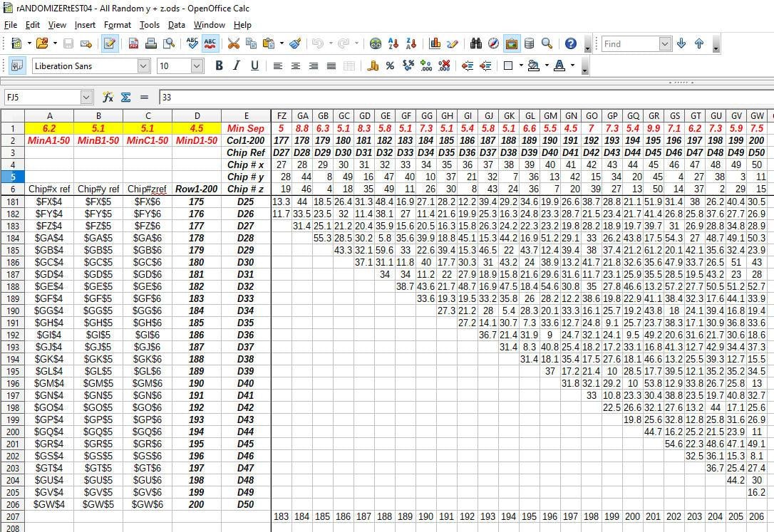The width and height of the screenshot is (774, 532).
Task: Add decimal place icon
Action: (426, 66)
